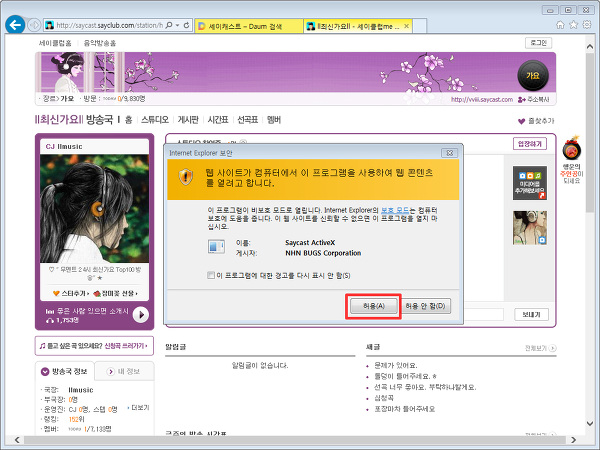
Task: Click the 보호 모드 hyperlink in dialog
Action: [395, 210]
